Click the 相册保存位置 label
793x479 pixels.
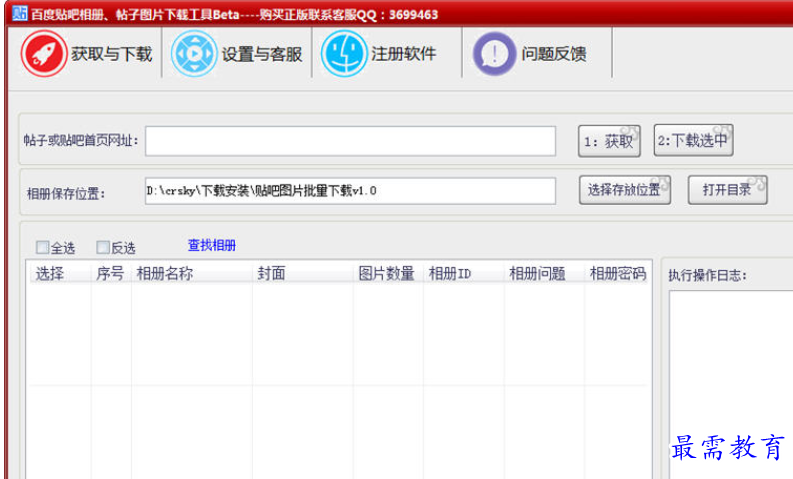coord(66,193)
